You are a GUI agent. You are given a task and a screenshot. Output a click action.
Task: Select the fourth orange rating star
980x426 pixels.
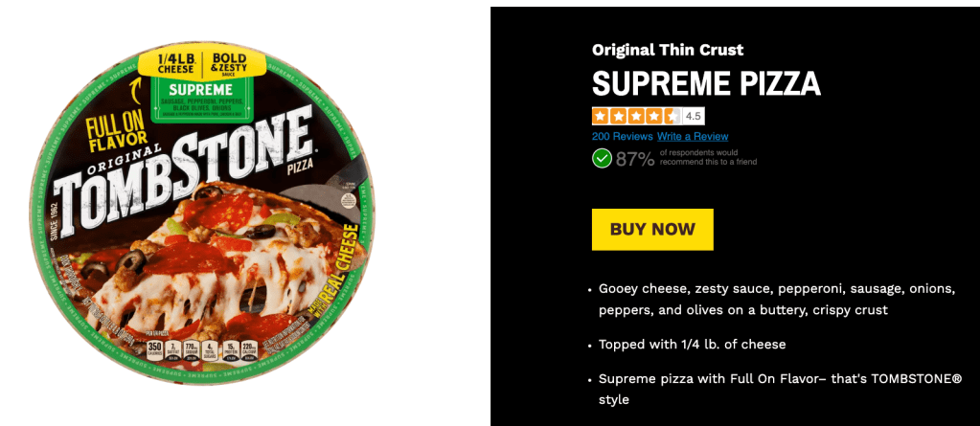(x=653, y=116)
